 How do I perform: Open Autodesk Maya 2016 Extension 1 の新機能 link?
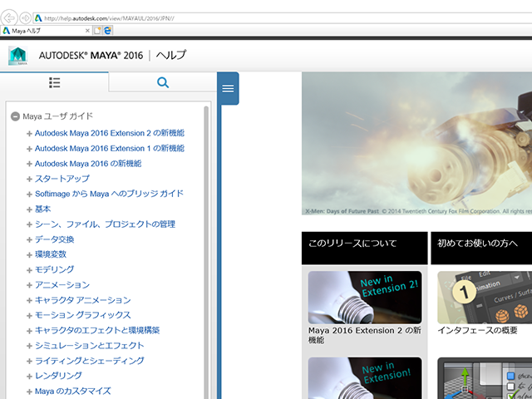coord(110,148)
